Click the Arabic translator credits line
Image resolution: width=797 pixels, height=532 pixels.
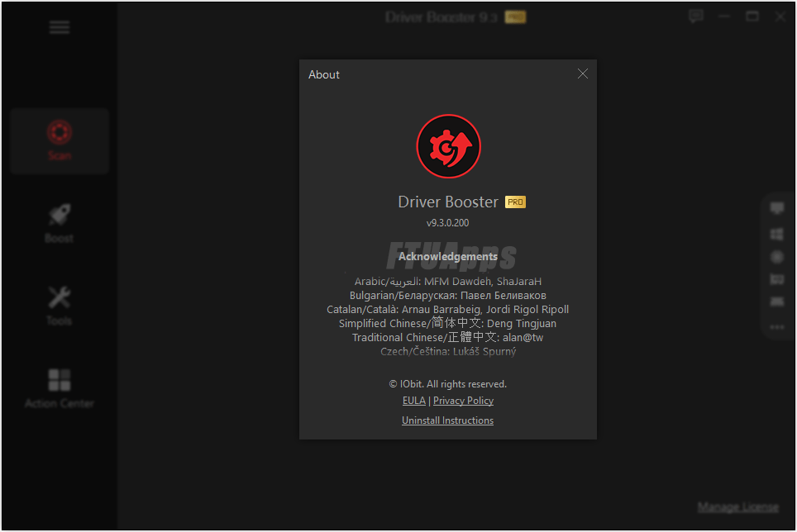coord(447,281)
